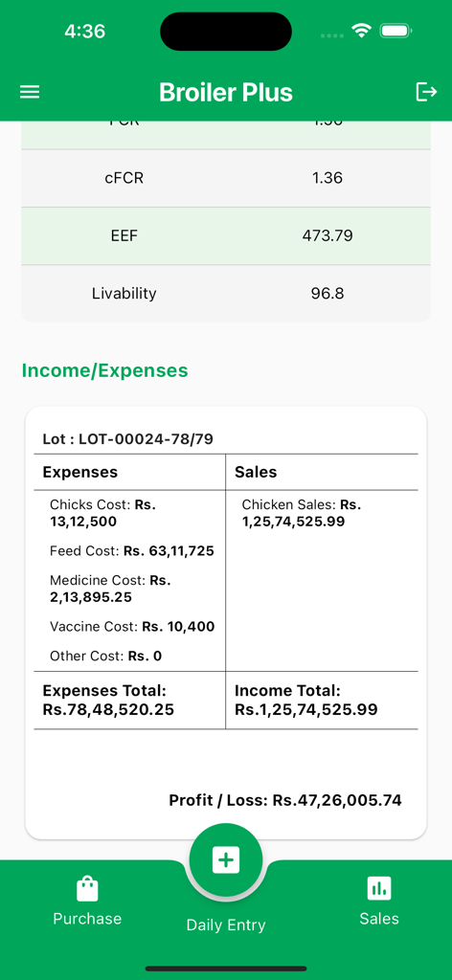
Task: Switch to the Daily Entry tab label
Action: pyautogui.click(x=226, y=925)
